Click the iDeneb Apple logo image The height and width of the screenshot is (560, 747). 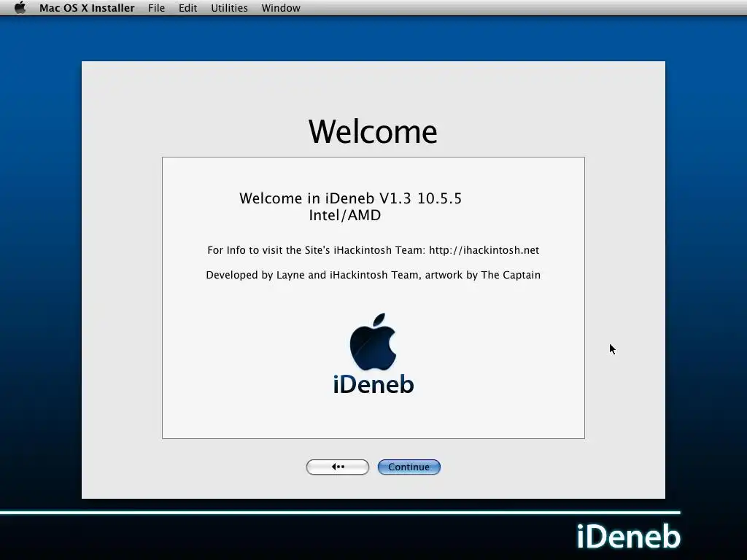373,342
